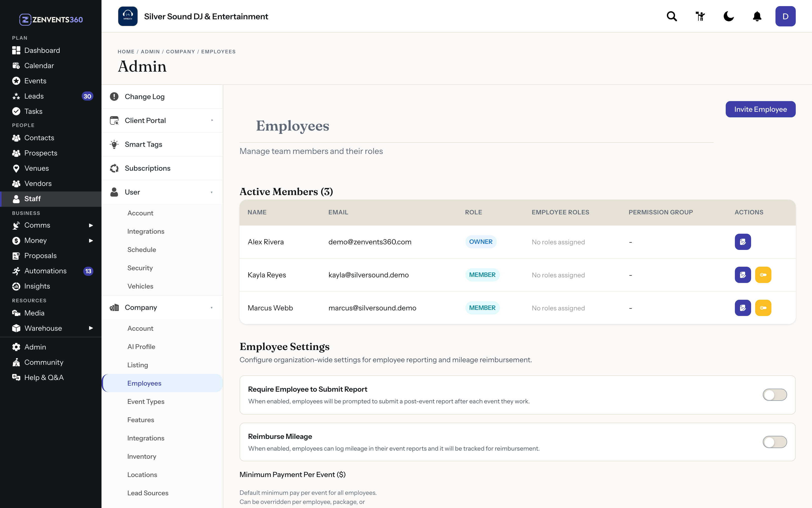812x508 pixels.
Task: Open Prospects from sidebar
Action: click(x=51, y=153)
